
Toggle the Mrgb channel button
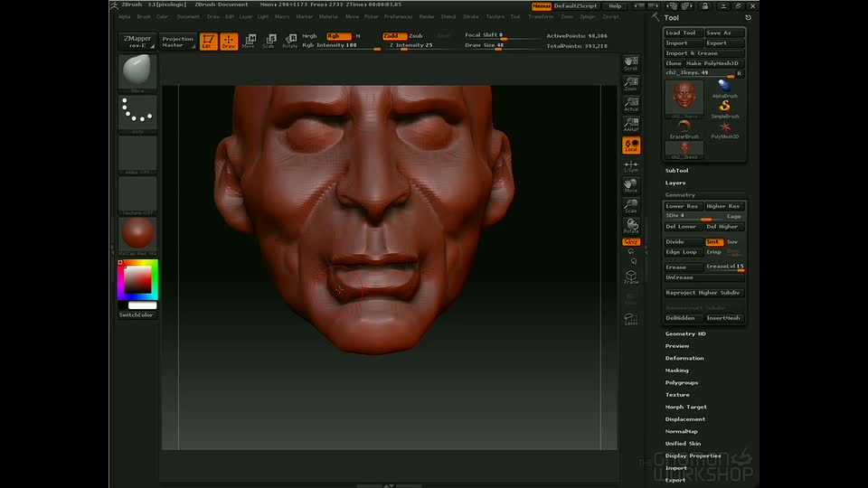[310, 36]
